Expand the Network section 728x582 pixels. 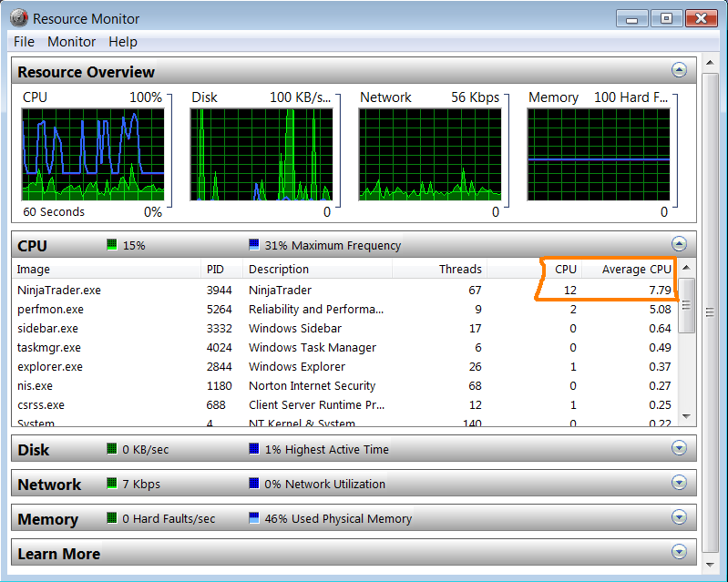(x=679, y=483)
